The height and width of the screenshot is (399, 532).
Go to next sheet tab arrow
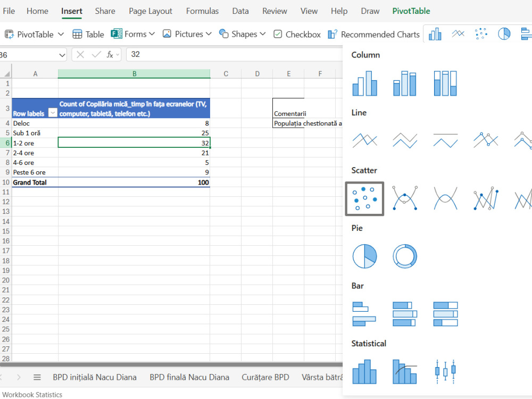19,377
